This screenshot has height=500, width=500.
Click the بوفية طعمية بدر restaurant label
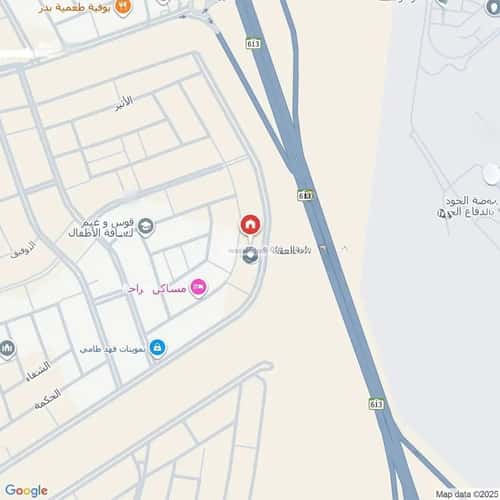pos(75,8)
